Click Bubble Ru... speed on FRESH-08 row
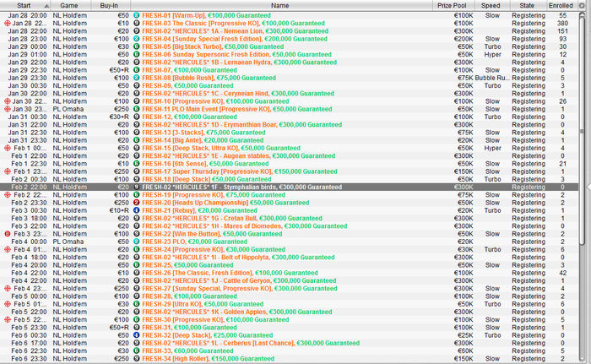The height and width of the screenshot is (364, 591). (492, 78)
